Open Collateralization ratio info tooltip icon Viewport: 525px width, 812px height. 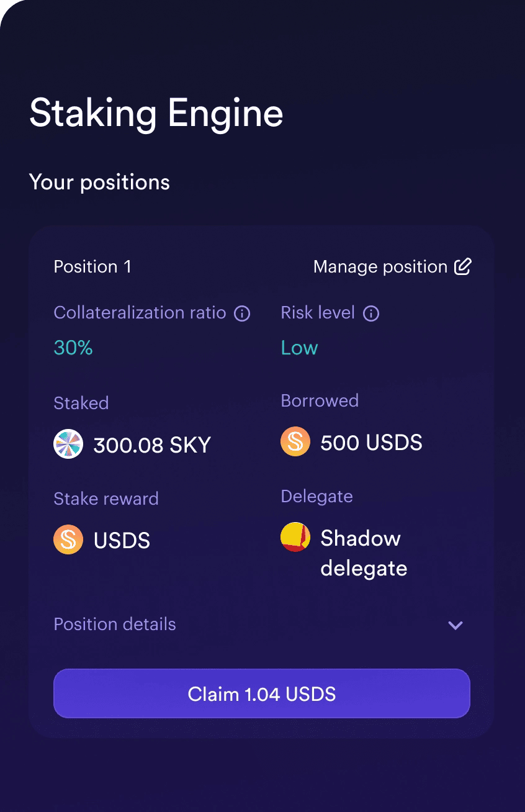[242, 313]
